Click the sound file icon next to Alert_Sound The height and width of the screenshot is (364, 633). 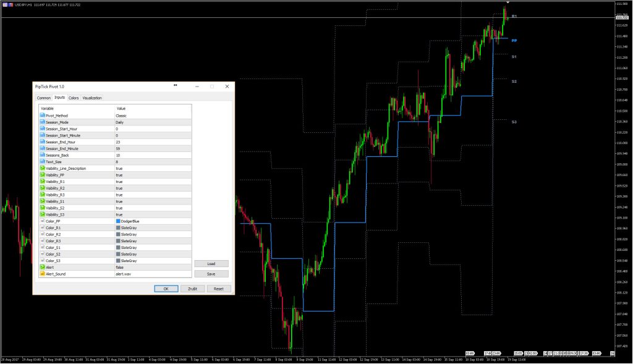click(x=42, y=274)
